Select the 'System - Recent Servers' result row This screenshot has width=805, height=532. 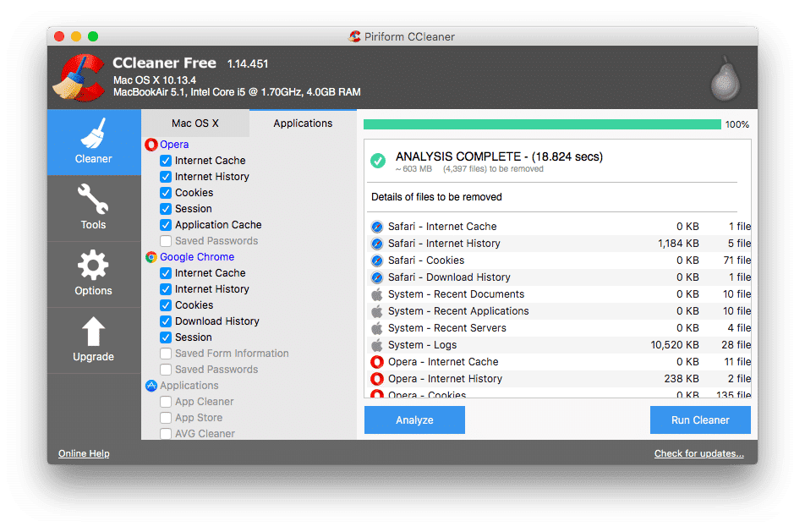point(559,328)
